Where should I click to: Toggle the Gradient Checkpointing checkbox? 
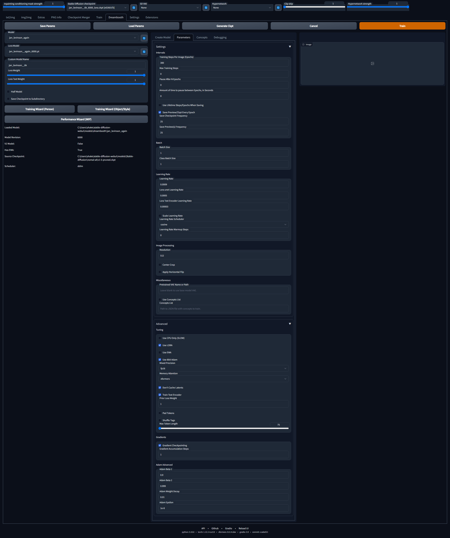[x=160, y=445]
